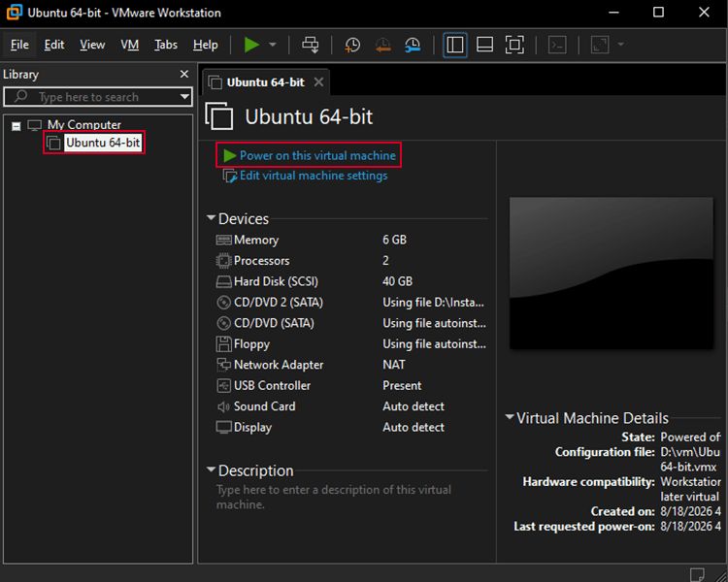Viewport: 728px width, 582px height.
Task: Select Ubuntu 64-bit in library tree
Action: [x=103, y=143]
